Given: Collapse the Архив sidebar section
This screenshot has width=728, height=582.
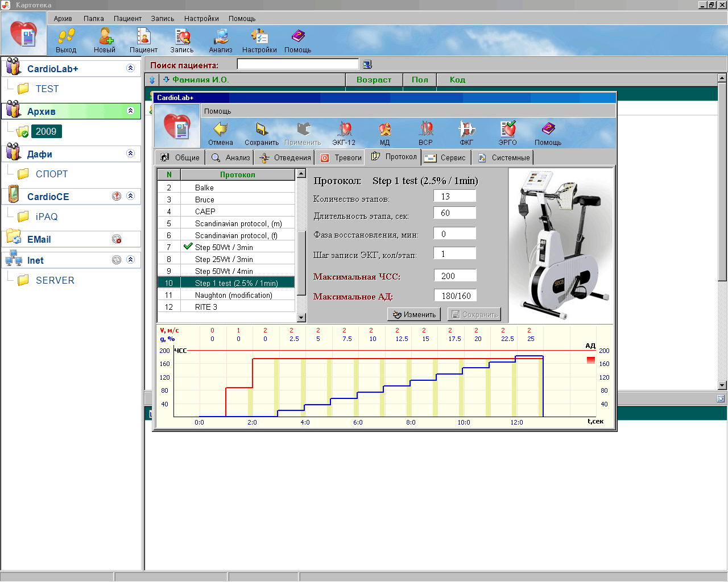Looking at the screenshot, I should point(130,111).
